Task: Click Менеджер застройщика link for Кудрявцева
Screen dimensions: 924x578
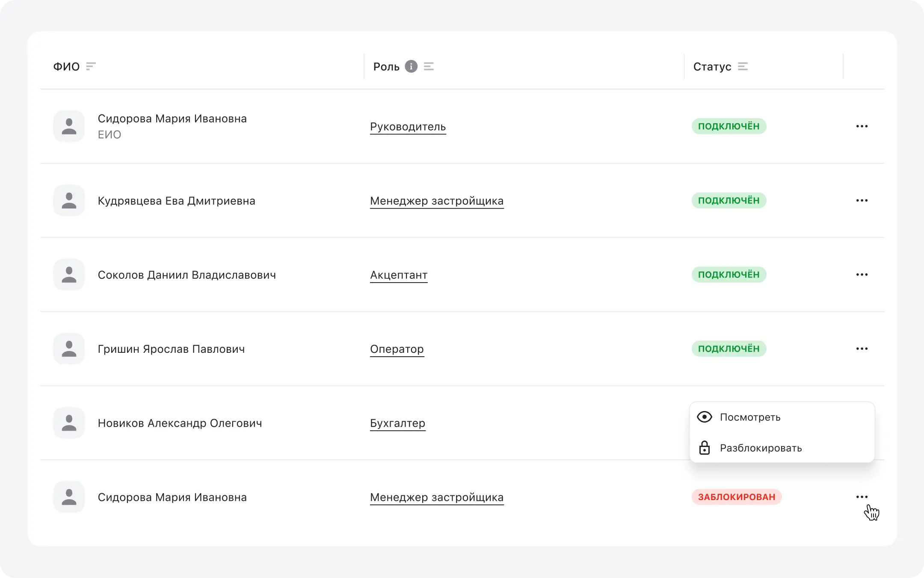Action: coord(436,201)
